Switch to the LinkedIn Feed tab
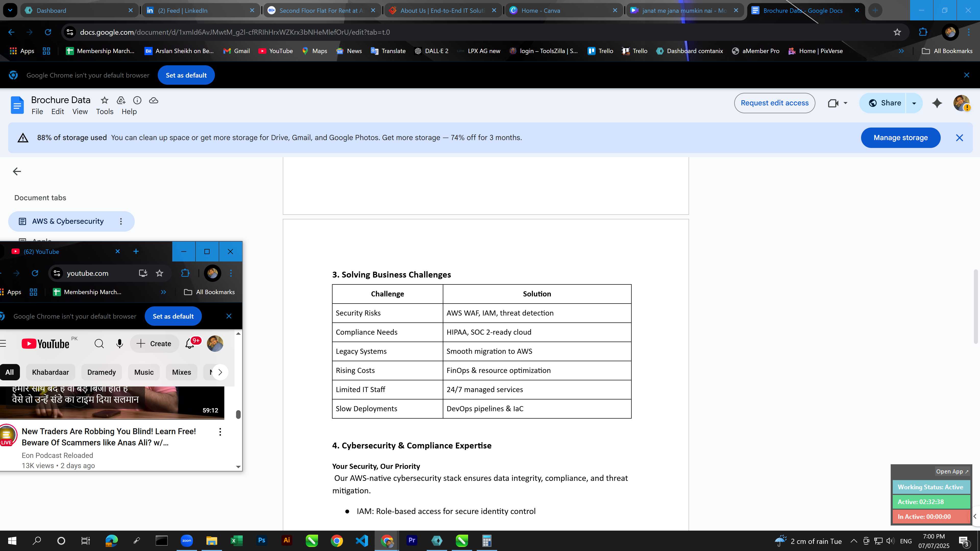This screenshot has height=551, width=980. click(201, 11)
